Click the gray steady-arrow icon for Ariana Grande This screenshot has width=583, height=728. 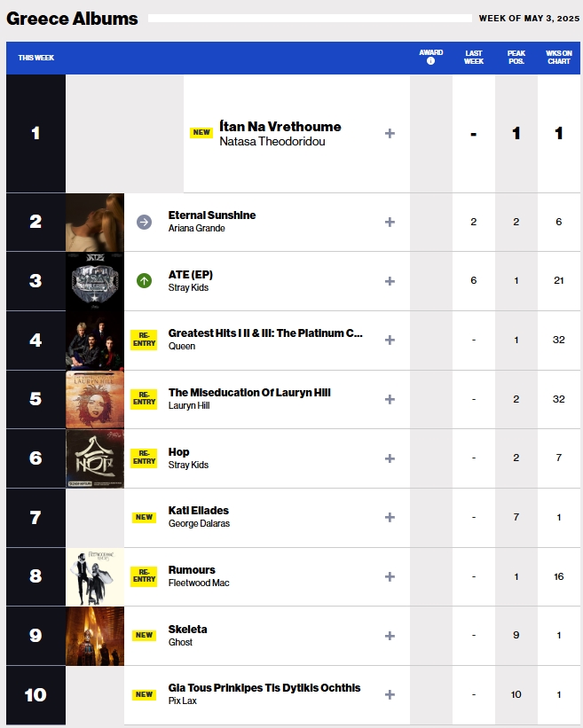click(x=144, y=222)
